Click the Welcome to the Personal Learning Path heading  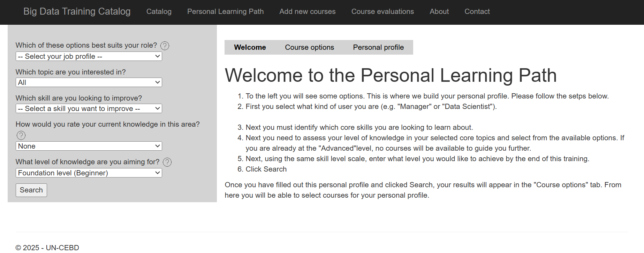(x=391, y=75)
